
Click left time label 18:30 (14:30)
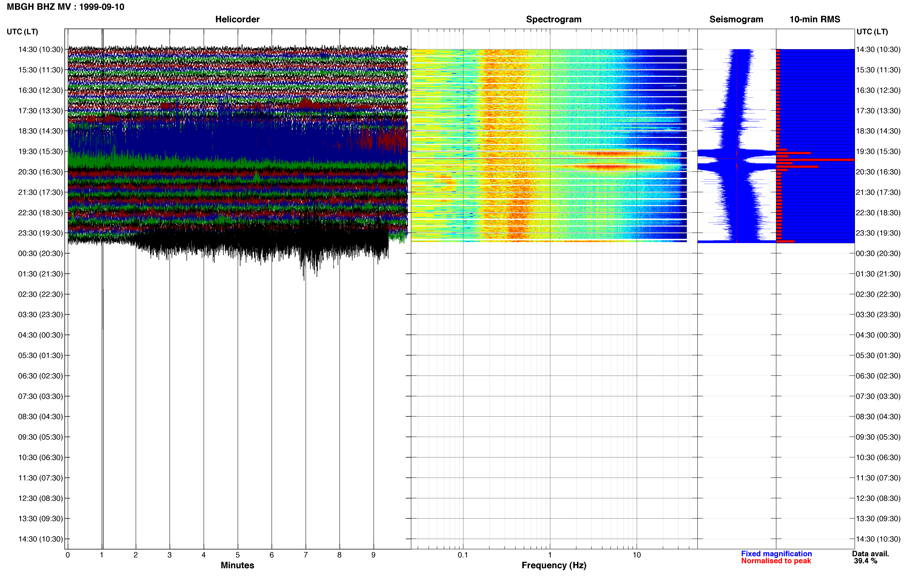pos(41,131)
